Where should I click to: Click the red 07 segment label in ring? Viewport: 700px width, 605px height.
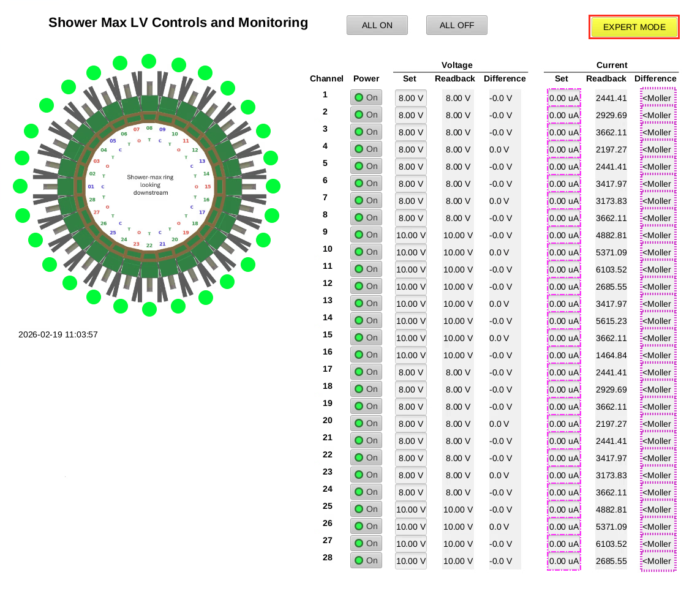pos(137,129)
